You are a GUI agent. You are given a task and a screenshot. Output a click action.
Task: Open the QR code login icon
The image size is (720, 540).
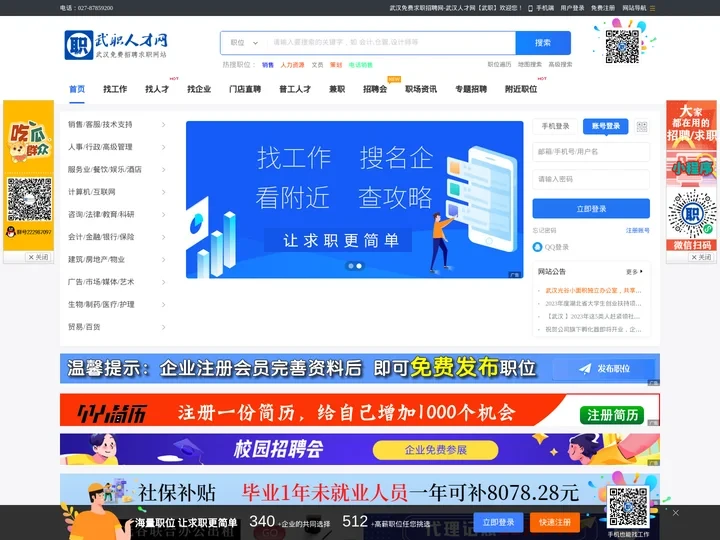point(642,126)
